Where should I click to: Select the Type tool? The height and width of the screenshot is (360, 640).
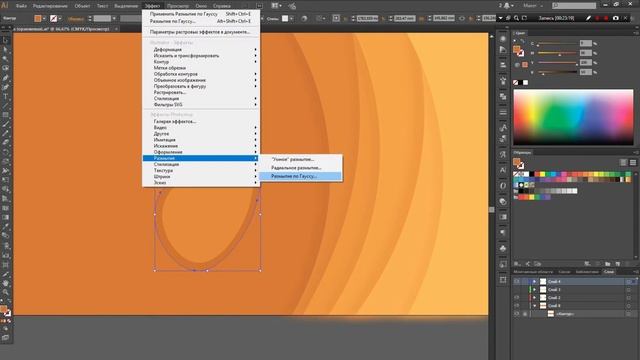(5, 97)
